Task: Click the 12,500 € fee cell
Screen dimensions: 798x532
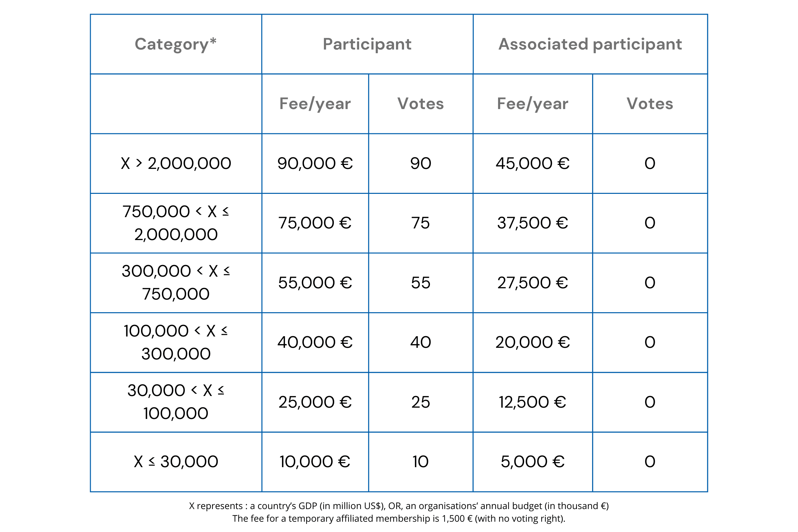Action: point(532,402)
